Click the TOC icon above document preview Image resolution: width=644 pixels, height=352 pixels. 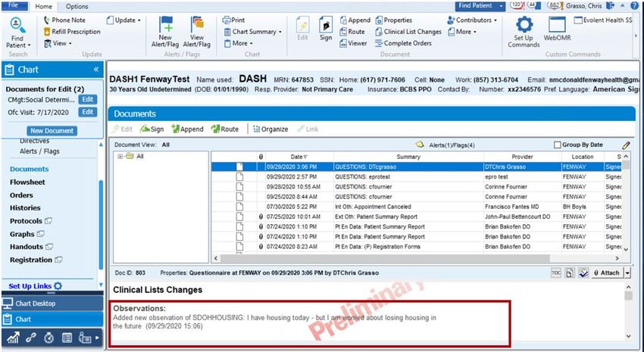pos(556,273)
